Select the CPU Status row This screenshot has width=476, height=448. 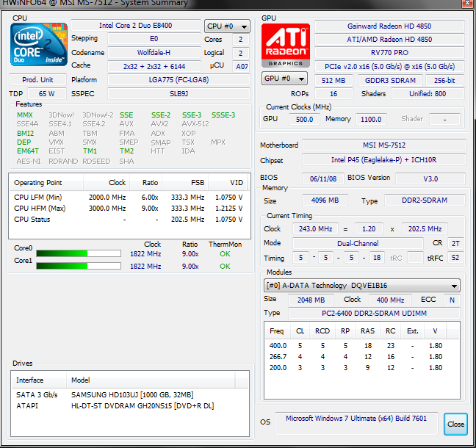pos(129,220)
